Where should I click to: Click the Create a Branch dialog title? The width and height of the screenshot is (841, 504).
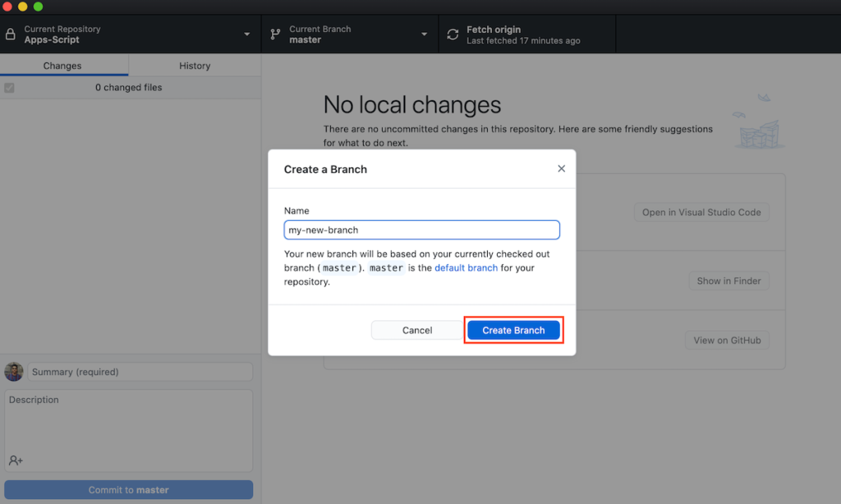click(325, 169)
